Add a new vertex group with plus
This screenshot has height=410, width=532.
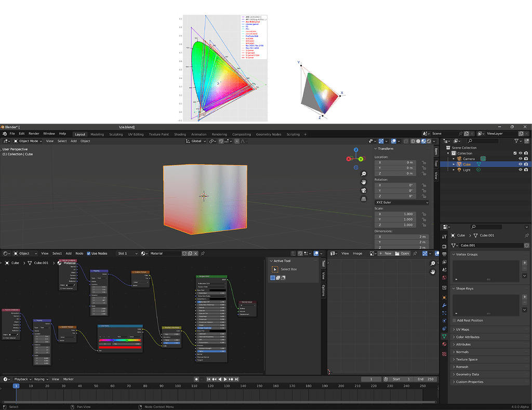(525, 263)
